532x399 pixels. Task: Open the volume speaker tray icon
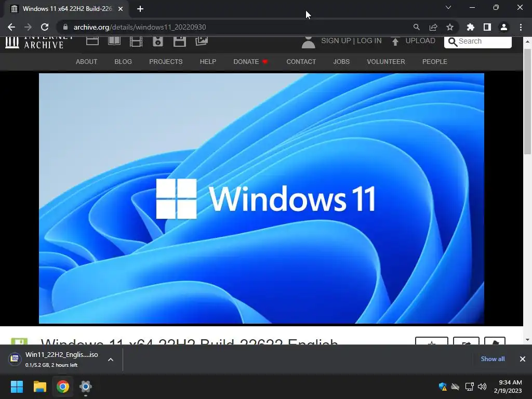(x=482, y=387)
